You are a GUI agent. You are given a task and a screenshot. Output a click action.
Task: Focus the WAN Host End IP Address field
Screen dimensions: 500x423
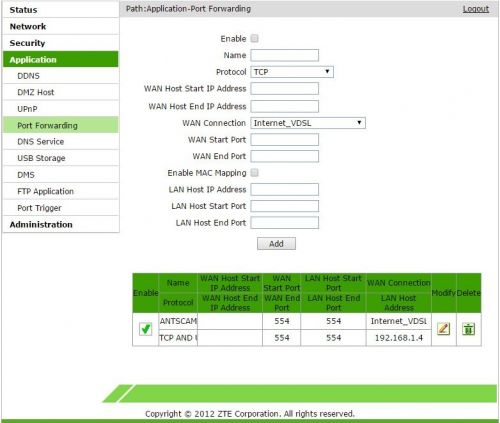285,106
